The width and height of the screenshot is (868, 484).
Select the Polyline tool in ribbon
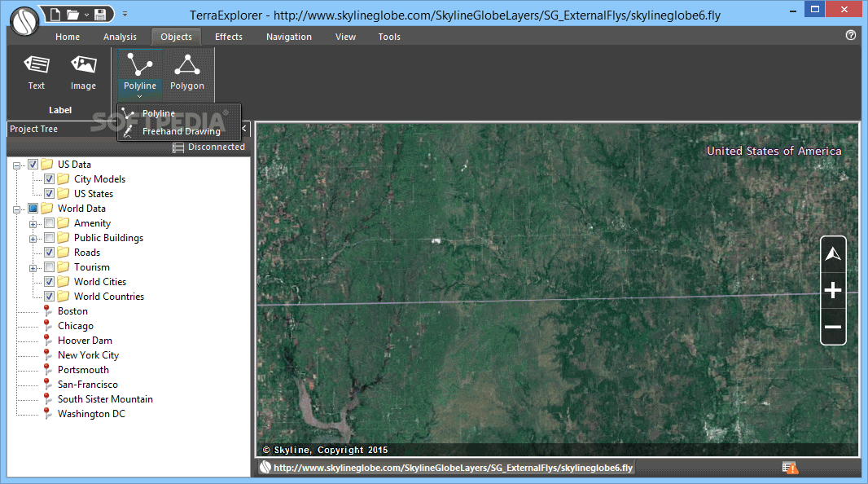tap(139, 71)
